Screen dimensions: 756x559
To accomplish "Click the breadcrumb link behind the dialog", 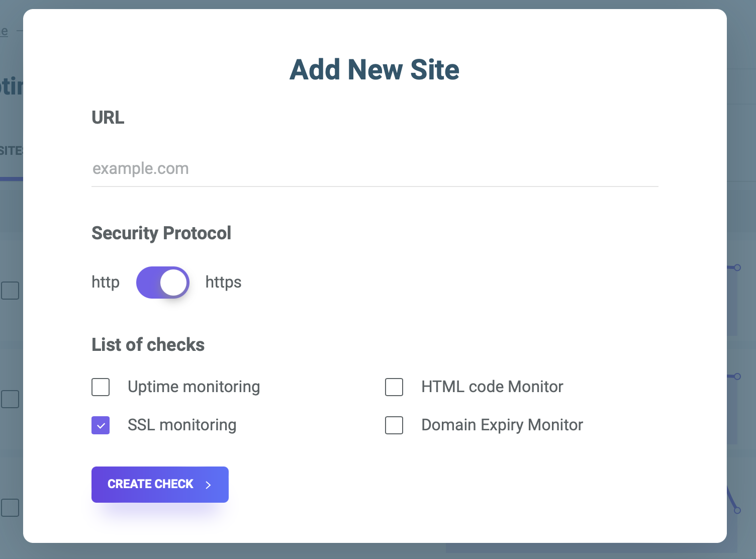I will coord(4,31).
